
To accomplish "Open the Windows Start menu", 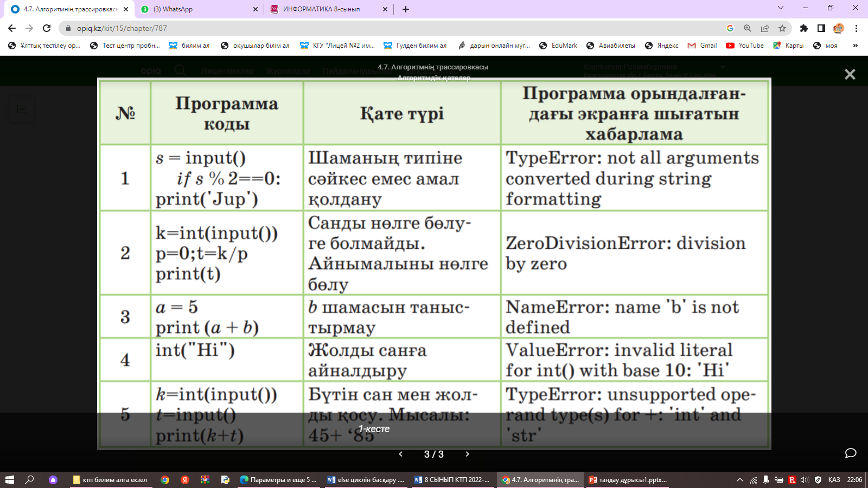I will [x=9, y=480].
